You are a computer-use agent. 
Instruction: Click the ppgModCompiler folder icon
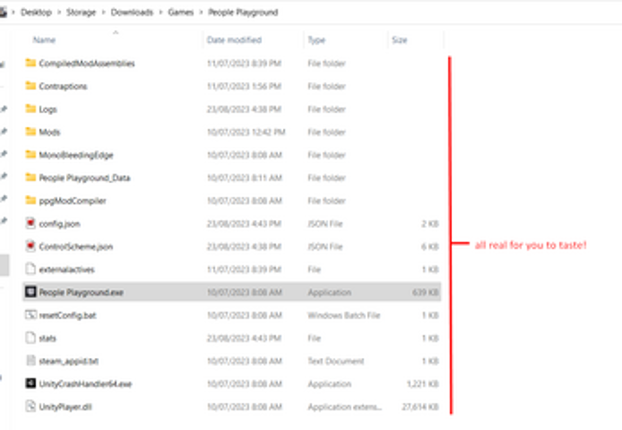point(31,200)
